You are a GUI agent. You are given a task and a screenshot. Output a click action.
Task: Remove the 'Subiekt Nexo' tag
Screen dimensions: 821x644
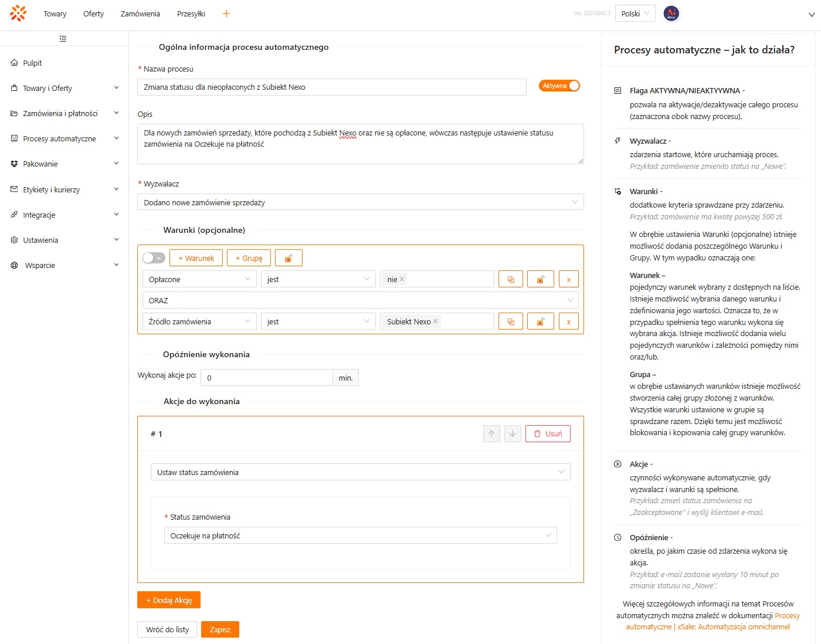(x=436, y=321)
